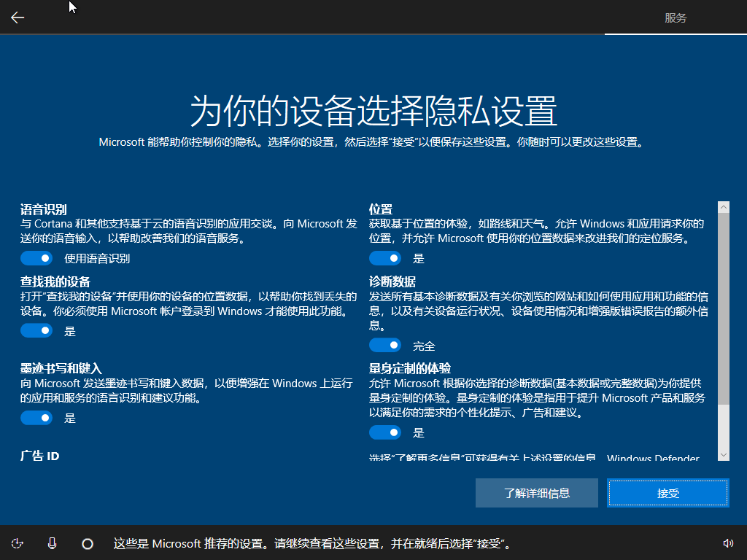Toggle off 墨迹书写和键入
747x560 pixels.
tap(36, 418)
